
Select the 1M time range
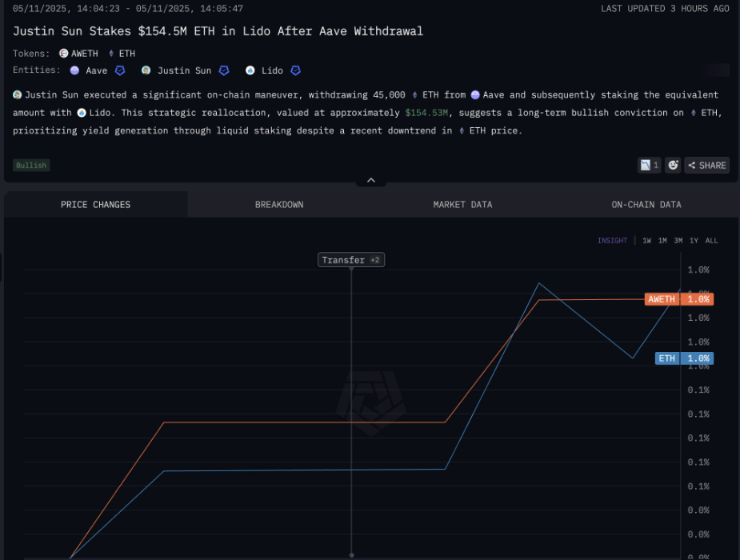click(x=662, y=241)
